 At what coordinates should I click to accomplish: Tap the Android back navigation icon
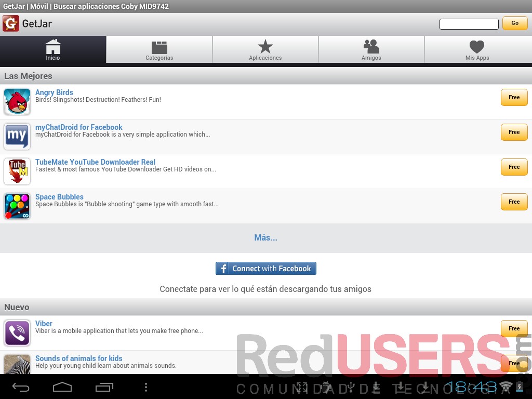21,387
